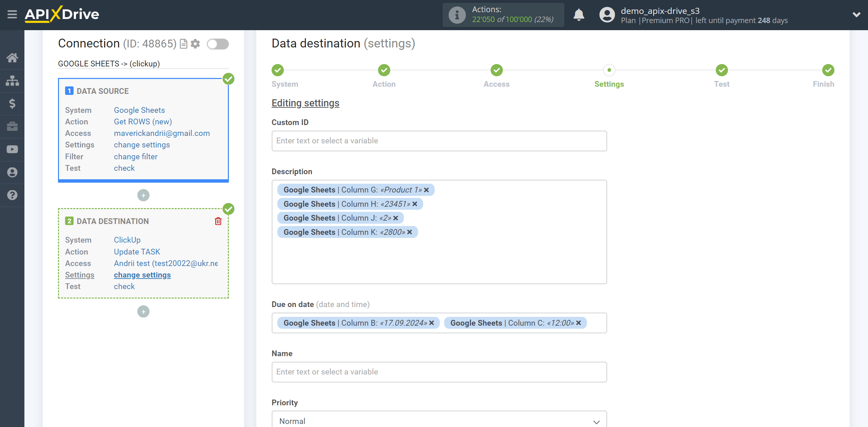
Task: Click 'change settings' link for DATA DESTINATION
Action: pos(142,274)
